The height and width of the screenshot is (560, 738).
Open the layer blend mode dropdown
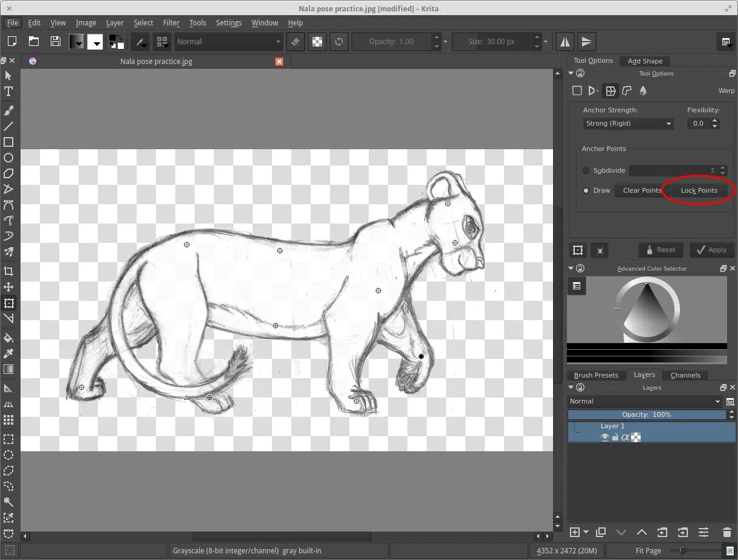[645, 401]
